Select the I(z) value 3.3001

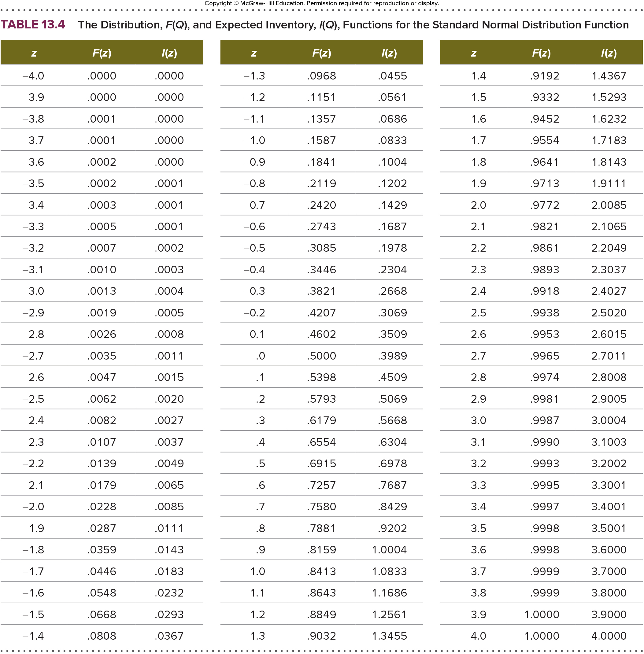(609, 485)
